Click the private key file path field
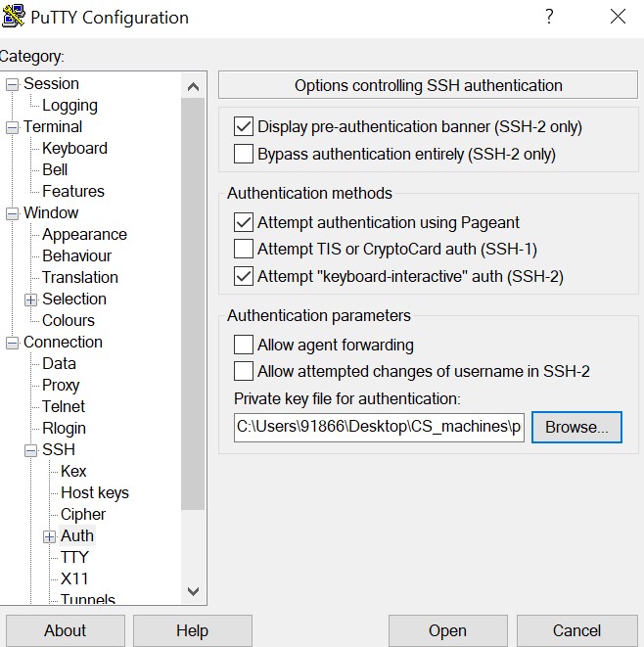Viewport: 644px width, 647px height. (379, 428)
